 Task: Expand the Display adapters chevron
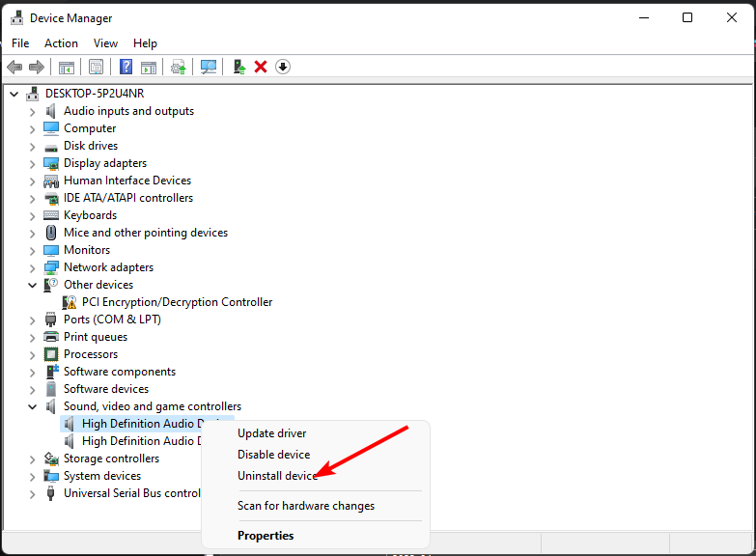[x=32, y=164]
